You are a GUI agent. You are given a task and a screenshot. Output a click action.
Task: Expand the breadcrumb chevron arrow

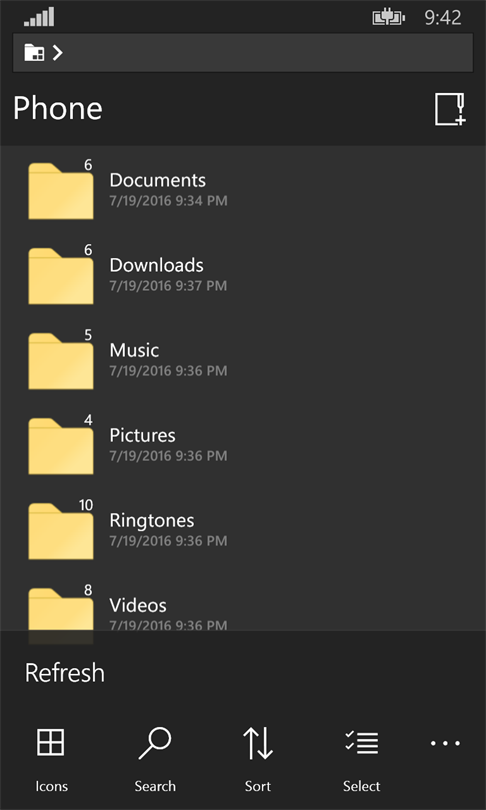point(57,52)
